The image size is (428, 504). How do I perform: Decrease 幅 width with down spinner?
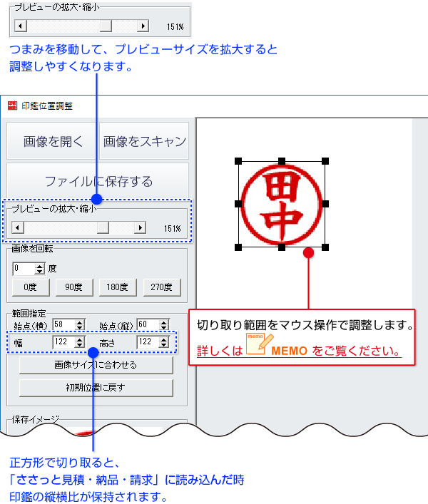(x=80, y=345)
